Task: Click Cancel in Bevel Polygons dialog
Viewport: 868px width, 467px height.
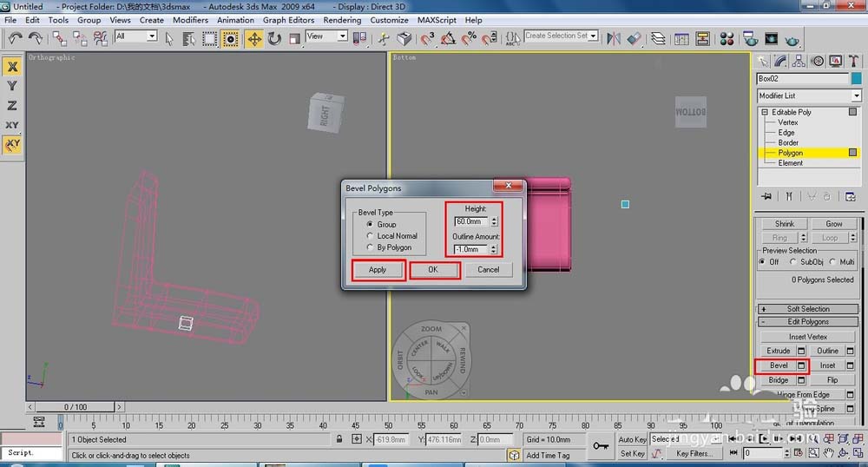Action: [488, 269]
